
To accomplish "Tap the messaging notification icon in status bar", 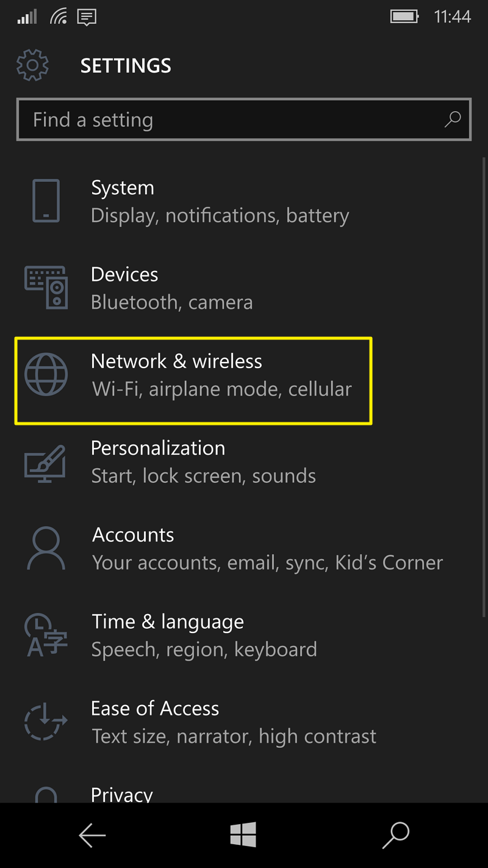I will pos(86,16).
